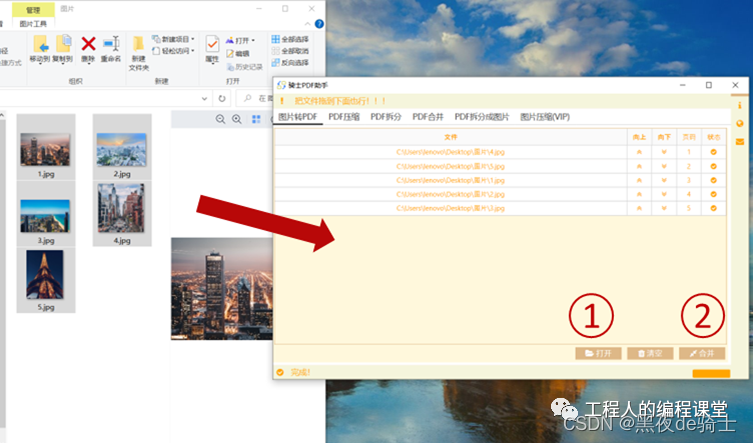This screenshot has width=753, height=443.
Task: Click path C:\Users\lenovo\Desktop\图片\2.jpg
Action: [450, 194]
